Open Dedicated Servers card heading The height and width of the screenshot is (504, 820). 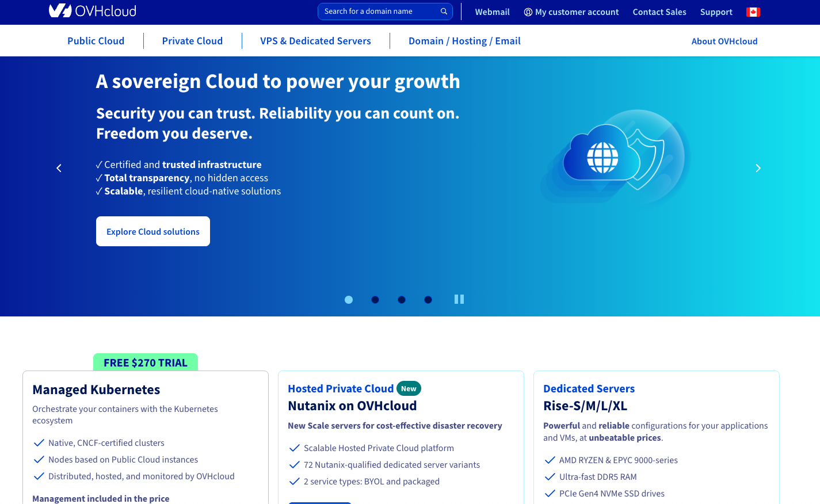coord(589,389)
